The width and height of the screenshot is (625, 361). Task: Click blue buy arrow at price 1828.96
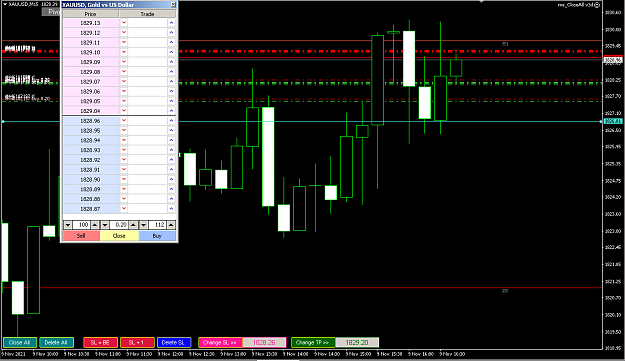pyautogui.click(x=171, y=120)
